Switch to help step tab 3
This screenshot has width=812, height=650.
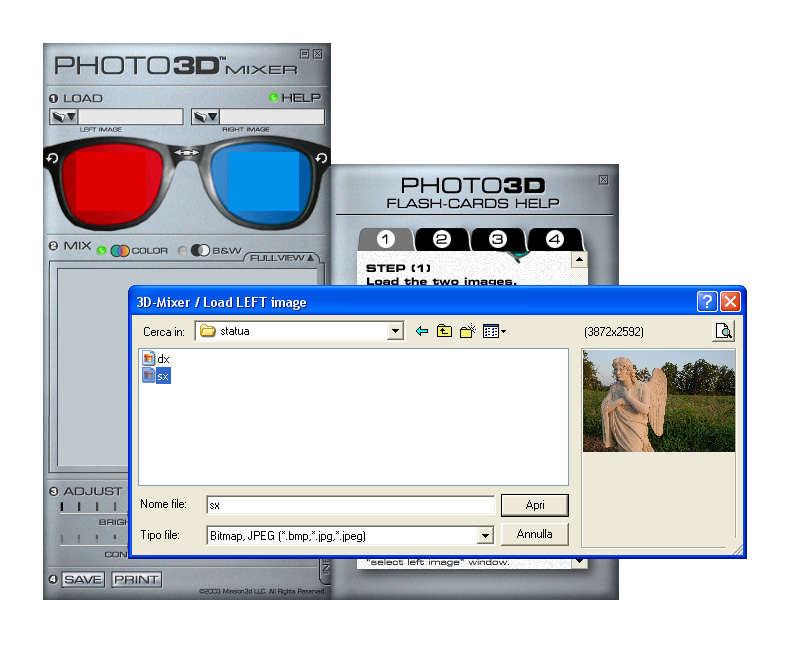pos(498,239)
